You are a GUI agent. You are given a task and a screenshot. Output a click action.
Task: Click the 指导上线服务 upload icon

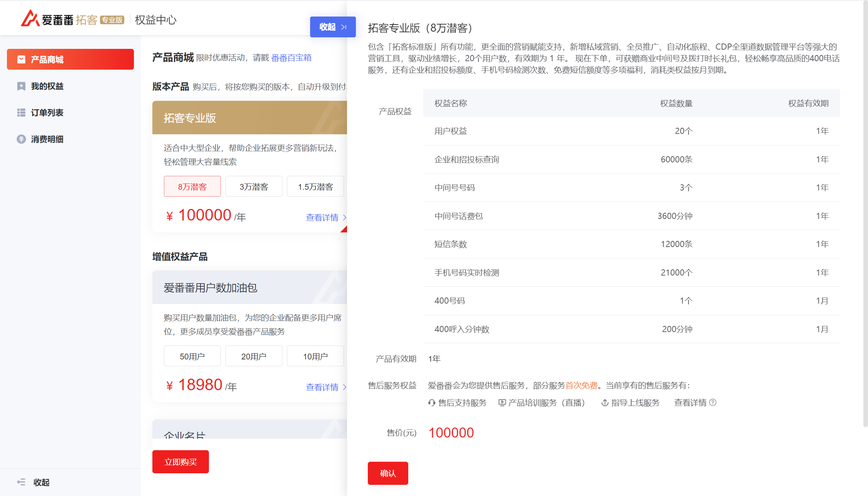pyautogui.click(x=605, y=403)
